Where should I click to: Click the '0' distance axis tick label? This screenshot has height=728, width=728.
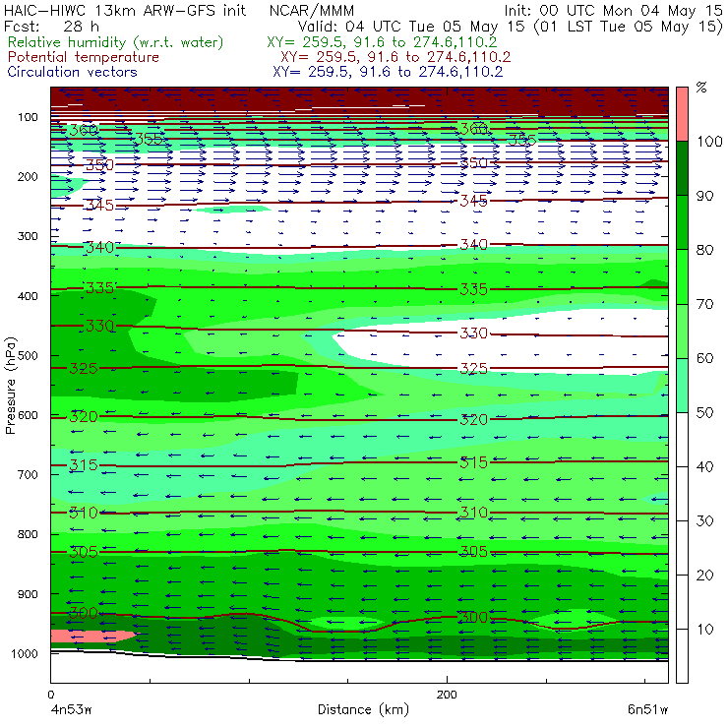[51, 695]
